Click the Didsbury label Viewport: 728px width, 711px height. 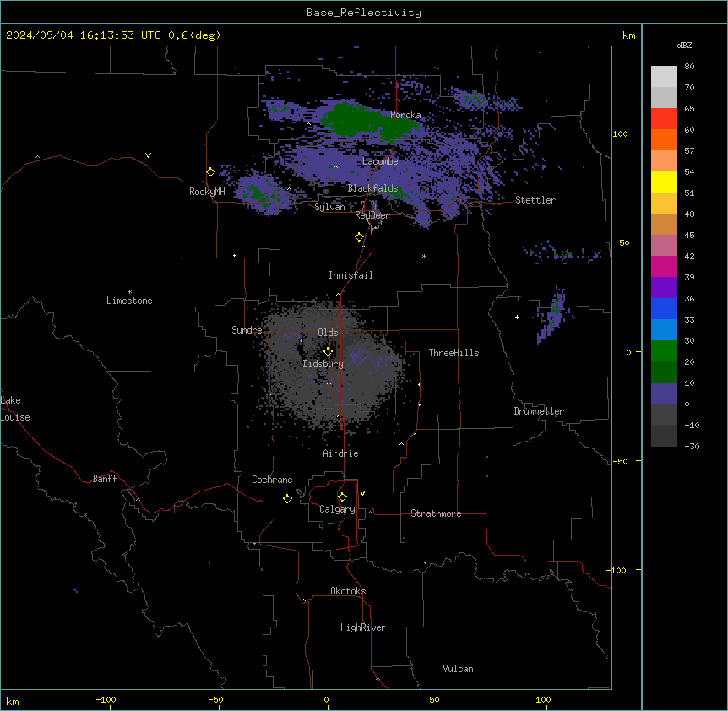pyautogui.click(x=323, y=364)
